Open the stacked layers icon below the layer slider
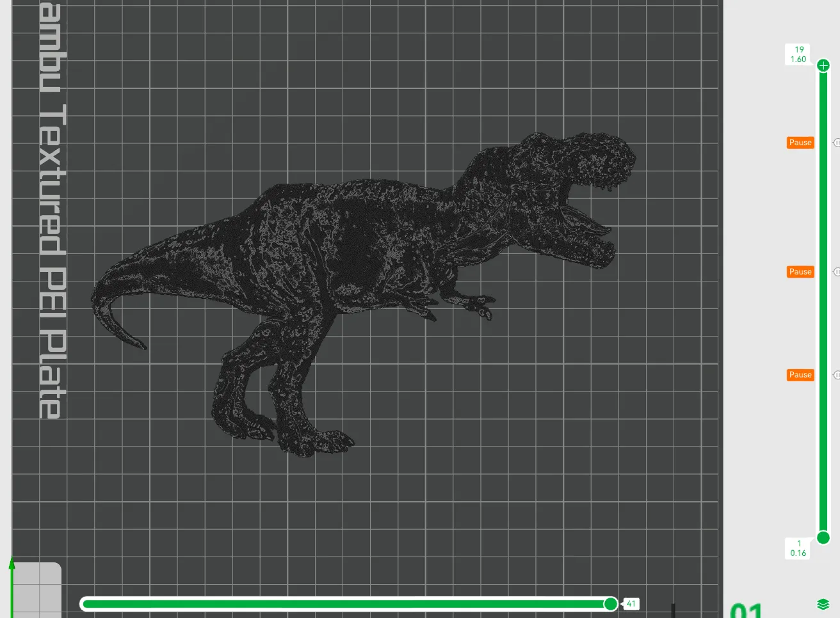Screen dimensions: 840x618 click(x=823, y=605)
